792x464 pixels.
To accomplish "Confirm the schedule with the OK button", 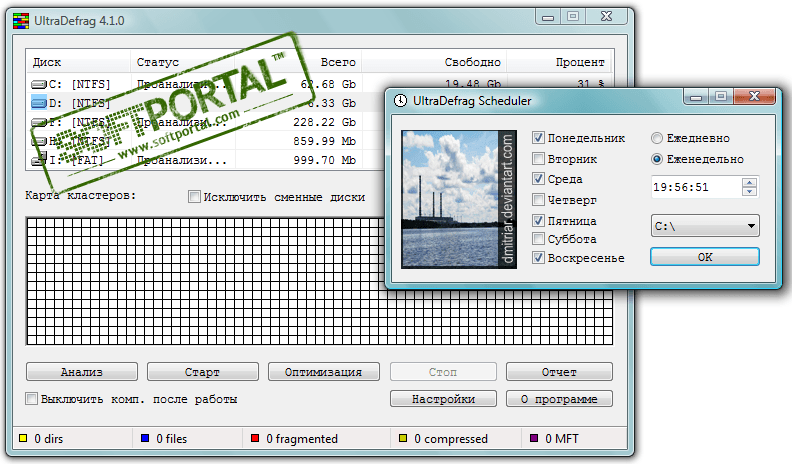I will pos(705,256).
